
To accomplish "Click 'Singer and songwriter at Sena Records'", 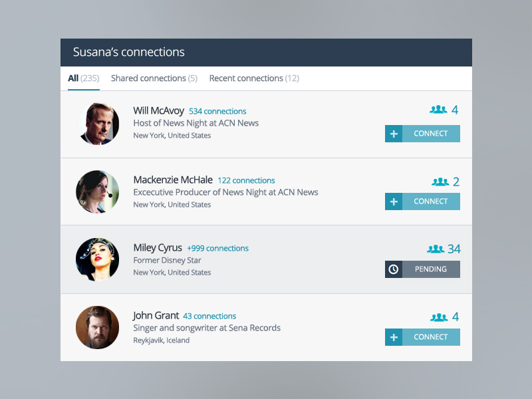I will [207, 328].
